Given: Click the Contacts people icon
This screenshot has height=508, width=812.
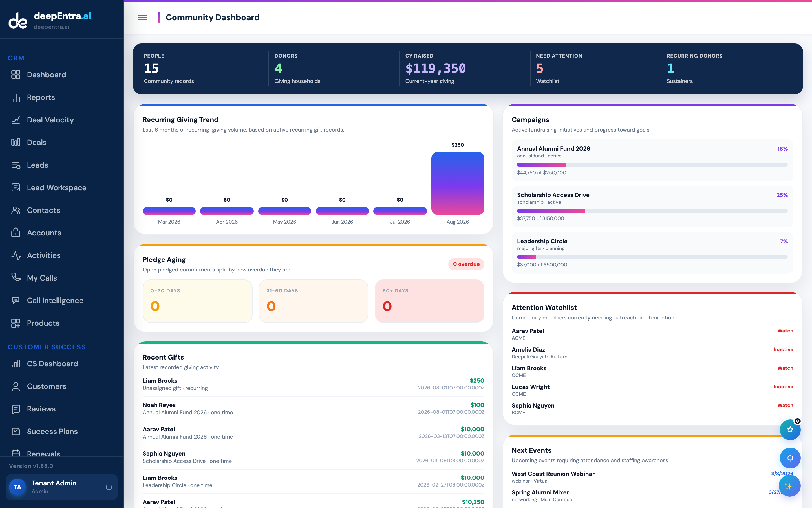Looking at the screenshot, I should point(16,210).
